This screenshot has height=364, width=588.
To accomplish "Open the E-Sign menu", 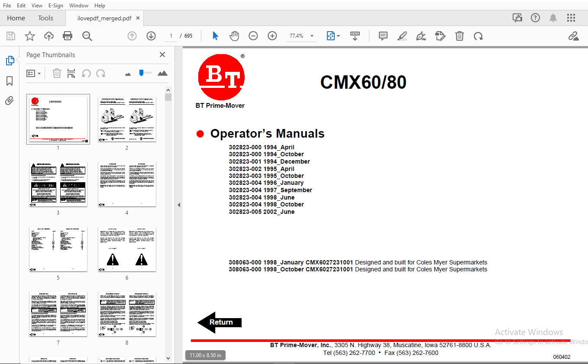I will pos(56,5).
